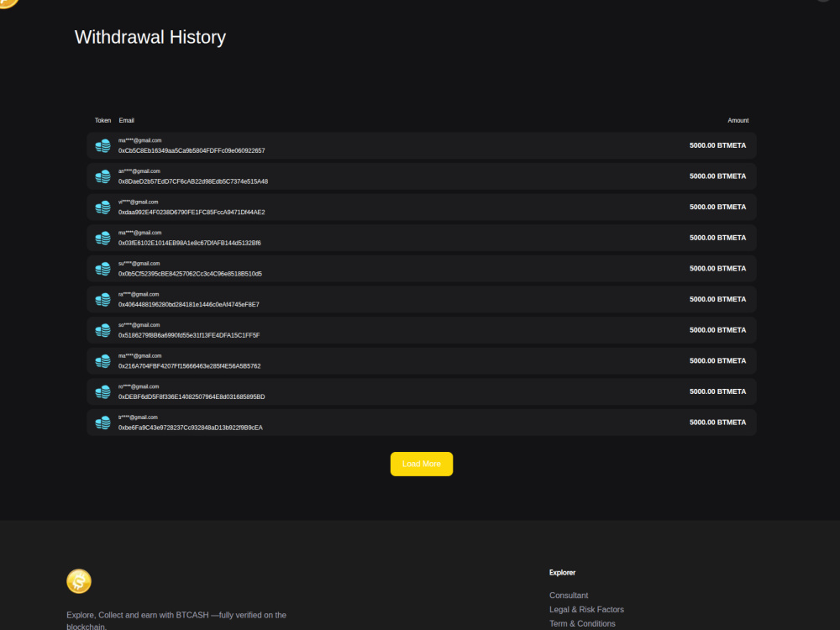The height and width of the screenshot is (630, 840).
Task: Click the token icon beside ro****@gmail.com
Action: (102, 392)
